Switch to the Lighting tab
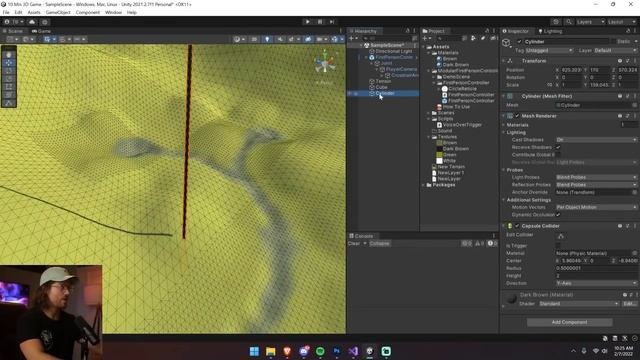 550,31
